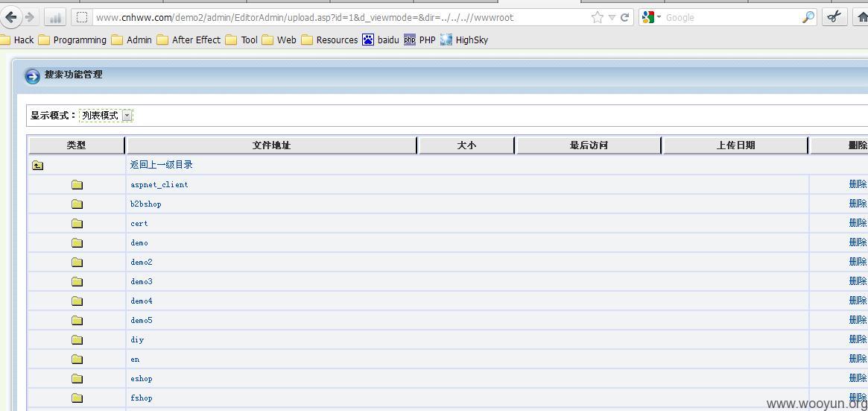The width and height of the screenshot is (868, 411).
Task: Delete the aspnet_client folder via 删除
Action: [x=858, y=184]
